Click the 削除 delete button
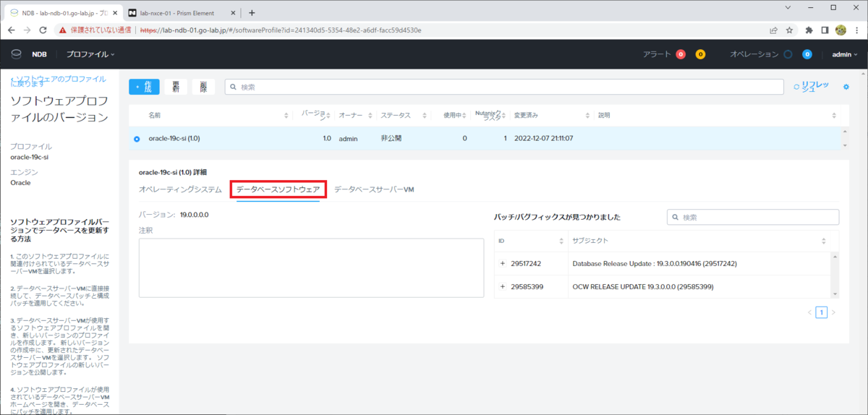The width and height of the screenshot is (868, 415). [203, 87]
